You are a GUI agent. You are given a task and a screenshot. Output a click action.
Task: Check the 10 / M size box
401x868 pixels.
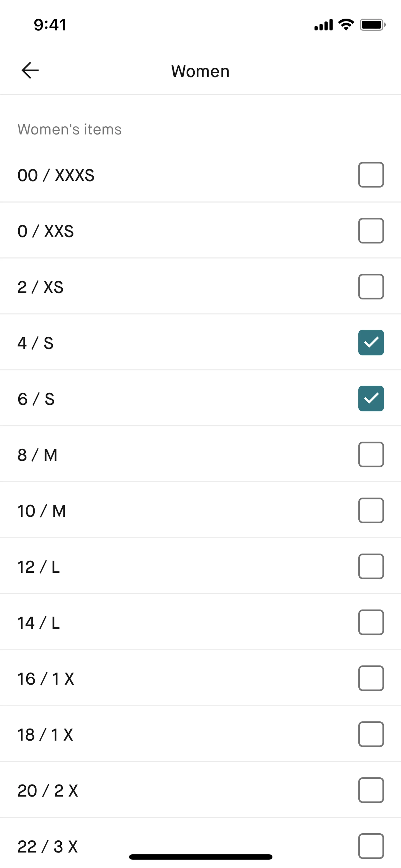tap(371, 510)
